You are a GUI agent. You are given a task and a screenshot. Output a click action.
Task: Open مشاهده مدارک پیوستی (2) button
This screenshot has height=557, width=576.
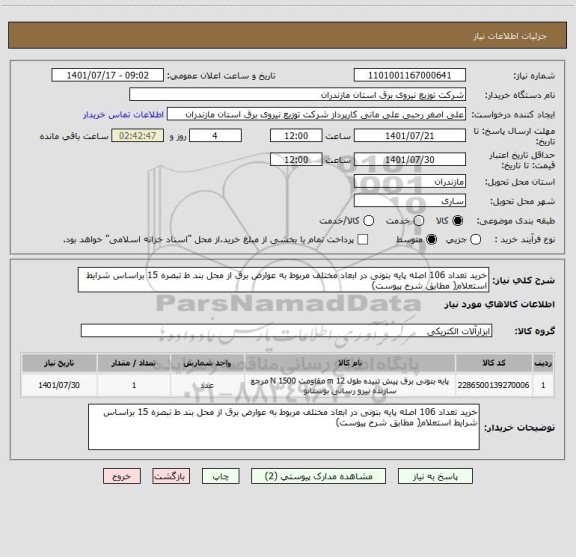pos(318,476)
